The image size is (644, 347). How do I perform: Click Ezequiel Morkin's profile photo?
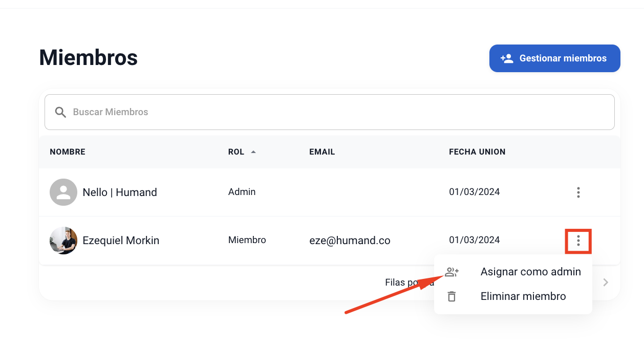coord(63,241)
